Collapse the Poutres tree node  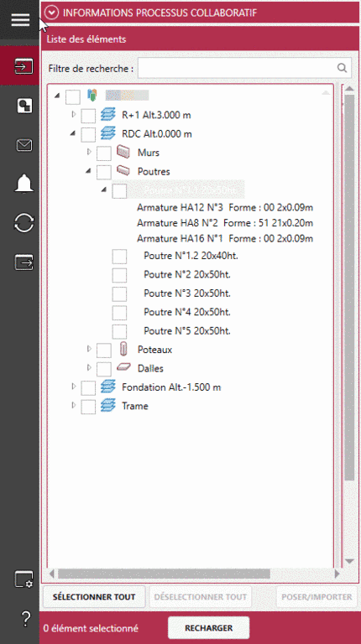click(88, 171)
